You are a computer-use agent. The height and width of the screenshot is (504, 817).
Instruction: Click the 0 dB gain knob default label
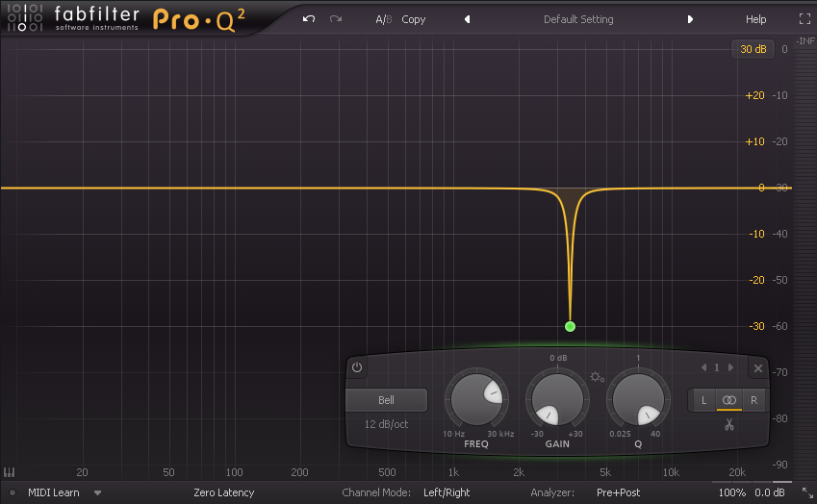[x=558, y=358]
